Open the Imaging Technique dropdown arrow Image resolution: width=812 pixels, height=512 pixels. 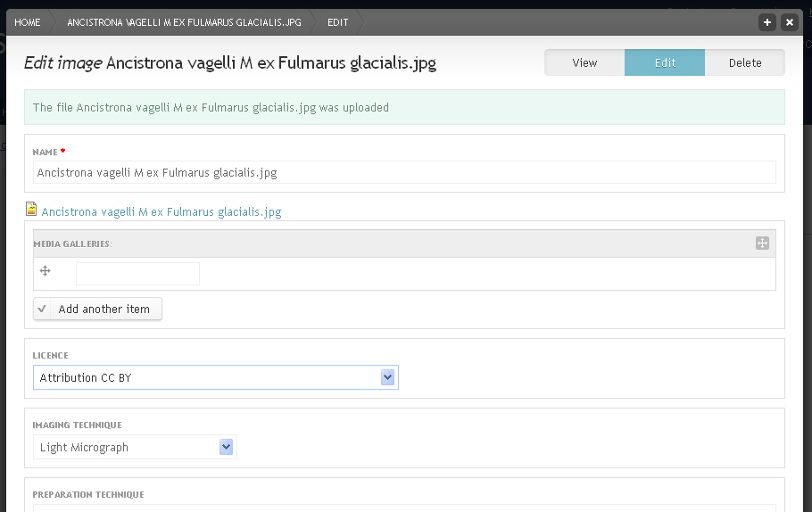pyautogui.click(x=226, y=447)
